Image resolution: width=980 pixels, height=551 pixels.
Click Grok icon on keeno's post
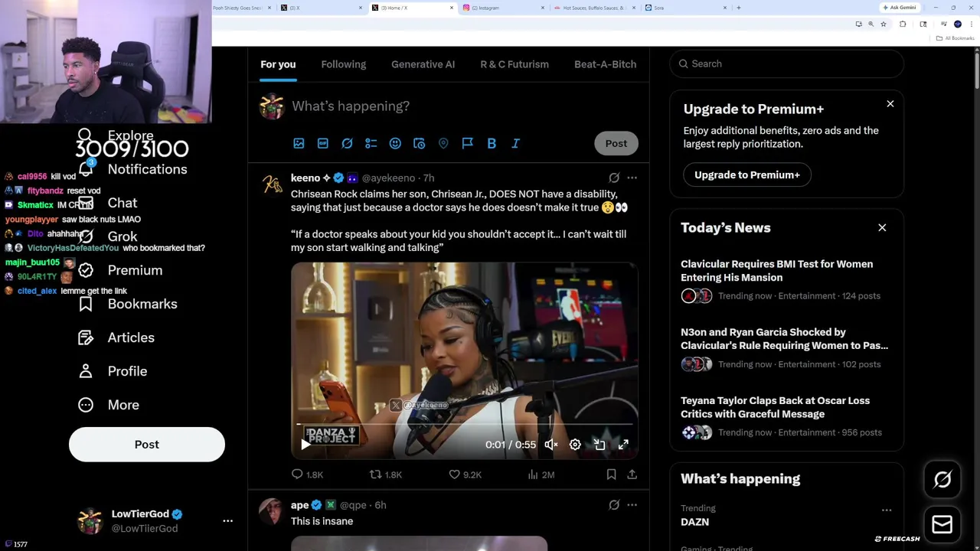click(614, 178)
